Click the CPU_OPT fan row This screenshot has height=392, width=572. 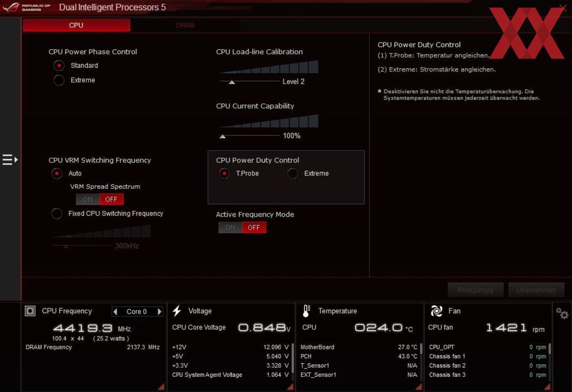(x=487, y=347)
